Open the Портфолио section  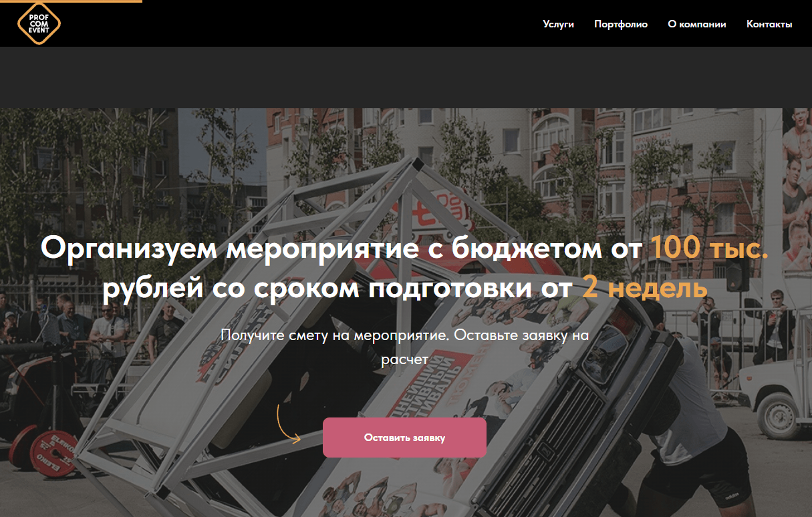point(621,24)
